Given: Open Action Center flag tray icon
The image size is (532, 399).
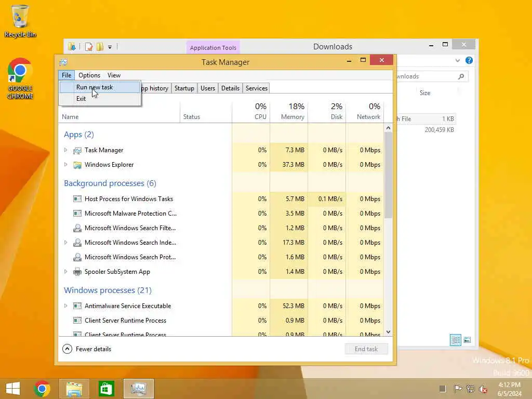Looking at the screenshot, I should coord(458,389).
